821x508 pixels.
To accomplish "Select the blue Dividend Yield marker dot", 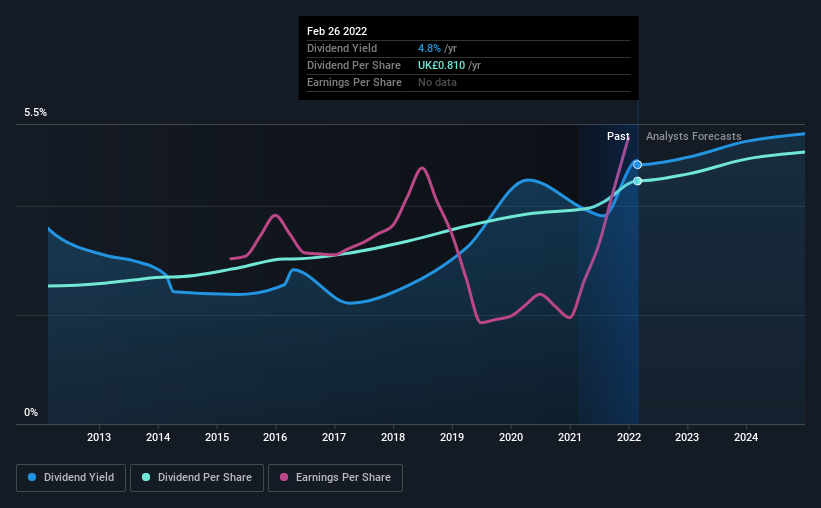I will (637, 164).
